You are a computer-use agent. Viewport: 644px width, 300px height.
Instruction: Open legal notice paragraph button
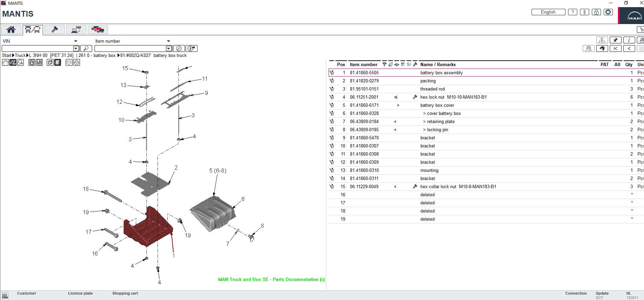[584, 12]
